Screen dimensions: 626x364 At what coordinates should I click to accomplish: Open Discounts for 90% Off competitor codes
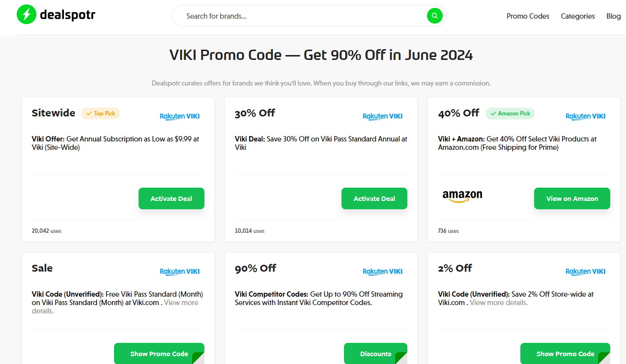coord(375,354)
